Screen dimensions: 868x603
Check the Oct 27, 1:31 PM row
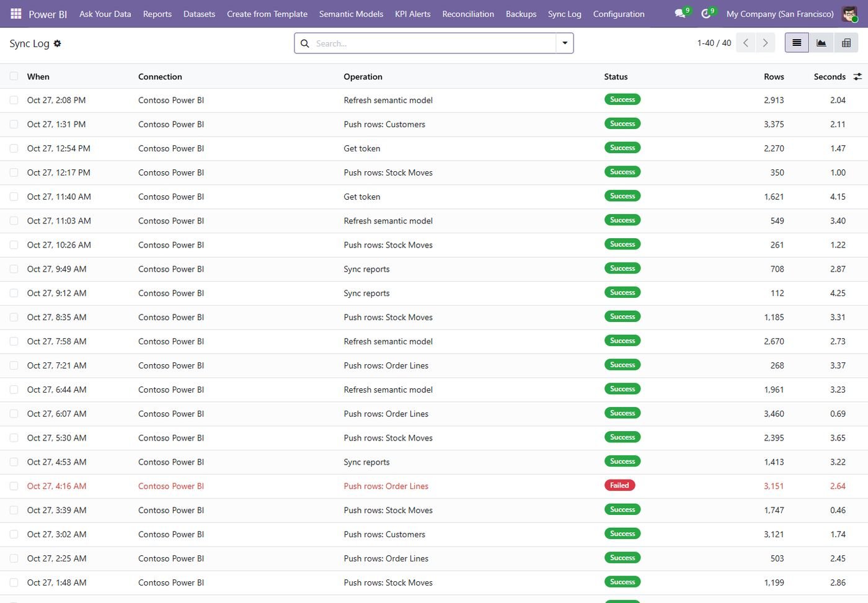14,124
